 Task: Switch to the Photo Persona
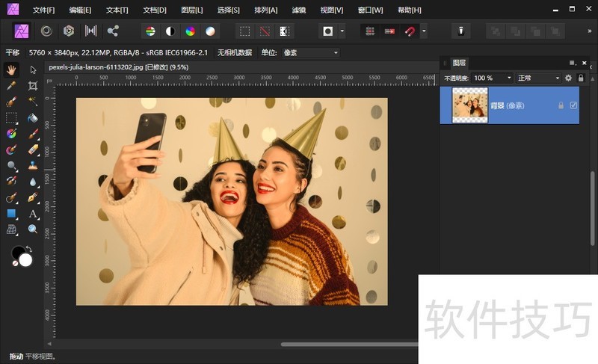[22, 31]
